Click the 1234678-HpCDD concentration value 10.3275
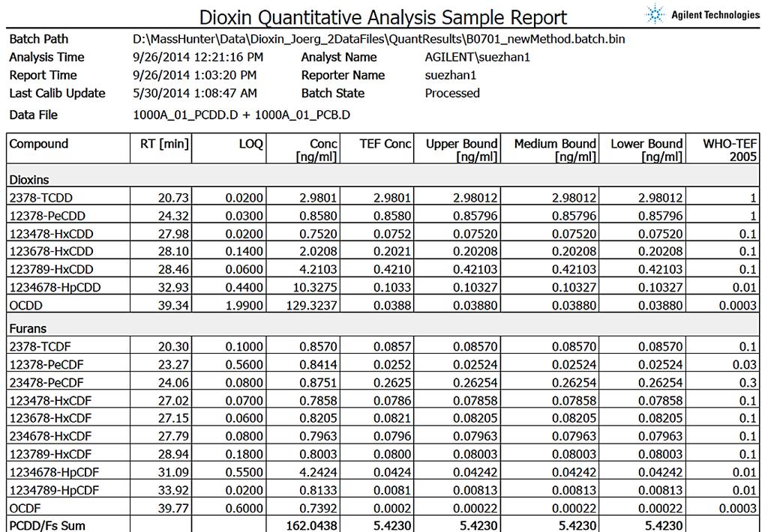Image resolution: width=768 pixels, height=532 pixels. pyautogui.click(x=315, y=288)
